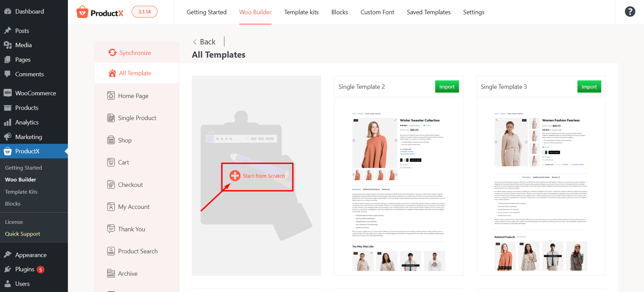Open Plugins in the WordPress sidebar
The image size is (644, 292).
(25, 269)
